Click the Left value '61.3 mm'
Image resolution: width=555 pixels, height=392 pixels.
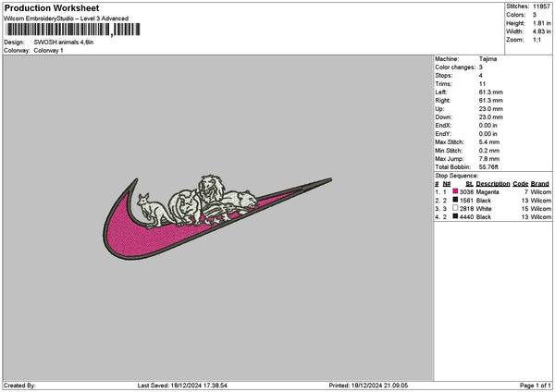pyautogui.click(x=491, y=92)
